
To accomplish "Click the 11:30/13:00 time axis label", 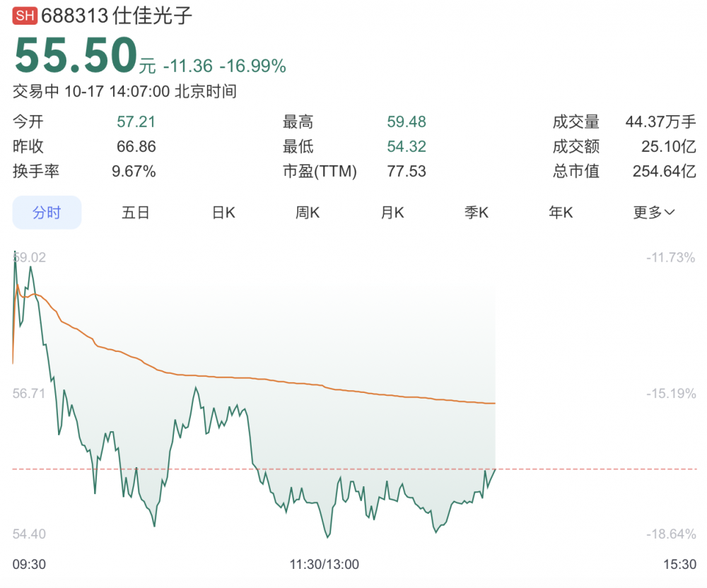I will click(325, 565).
